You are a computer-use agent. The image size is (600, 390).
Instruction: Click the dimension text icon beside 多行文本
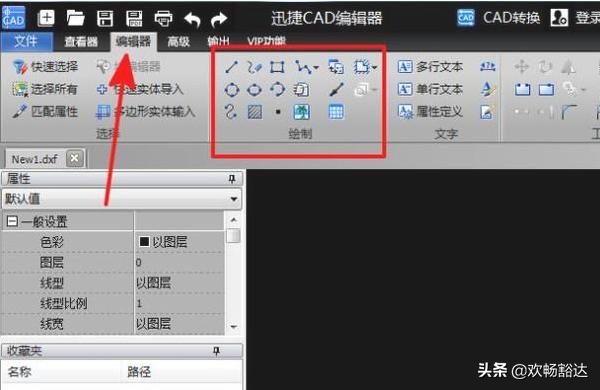(x=488, y=67)
